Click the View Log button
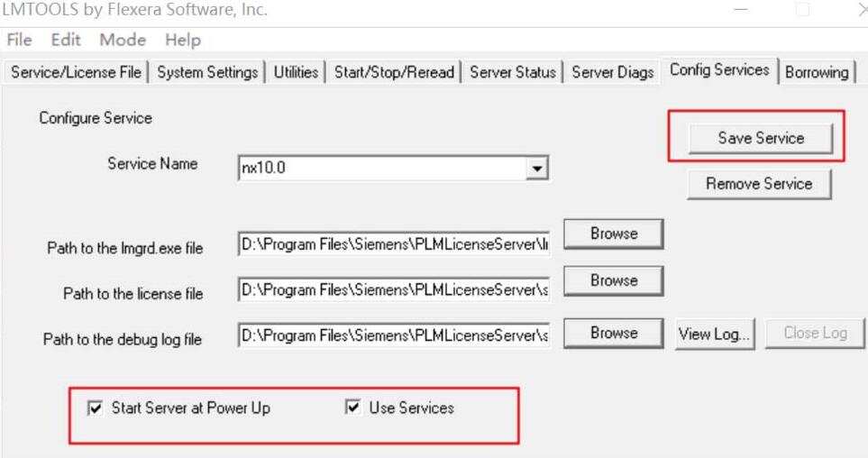The image size is (868, 458). point(715,334)
